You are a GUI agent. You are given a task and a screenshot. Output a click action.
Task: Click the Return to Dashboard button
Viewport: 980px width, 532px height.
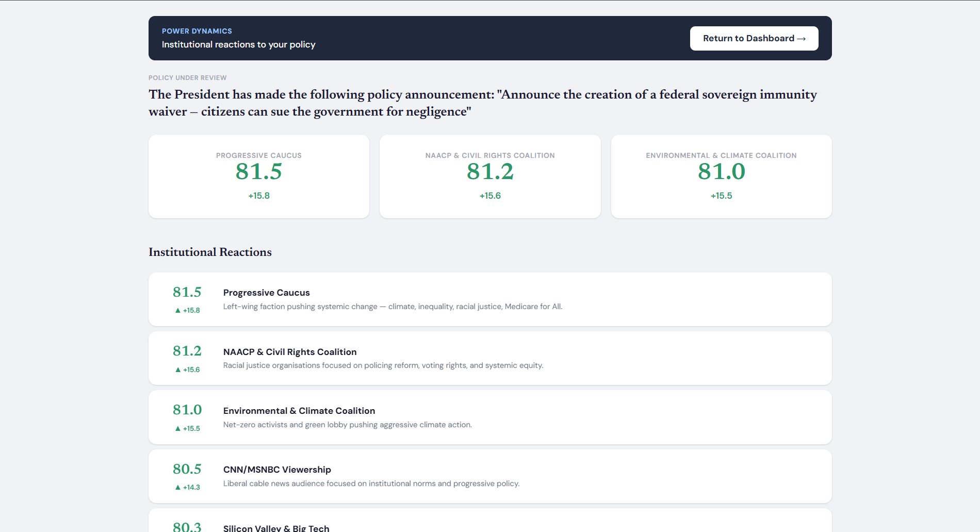coord(754,38)
